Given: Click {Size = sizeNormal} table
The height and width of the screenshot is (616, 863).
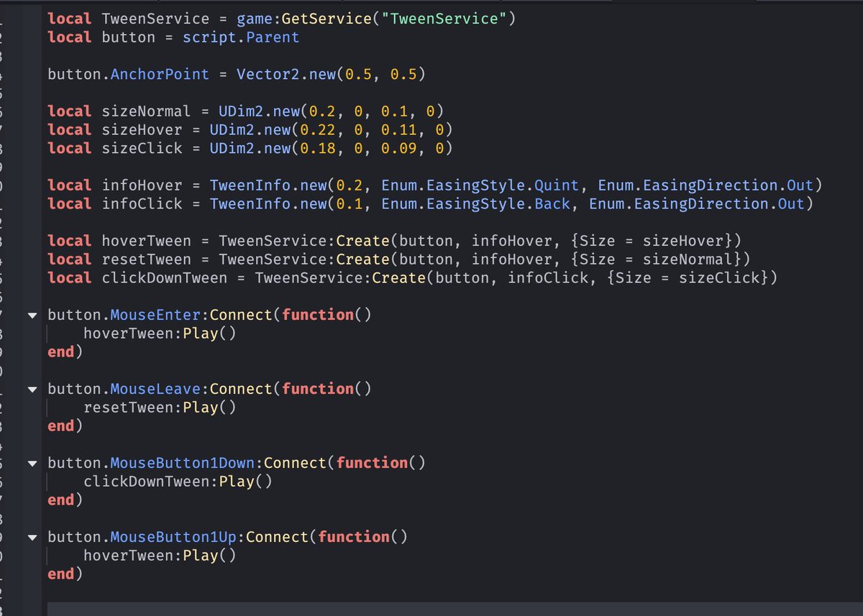Looking at the screenshot, I should [x=656, y=259].
